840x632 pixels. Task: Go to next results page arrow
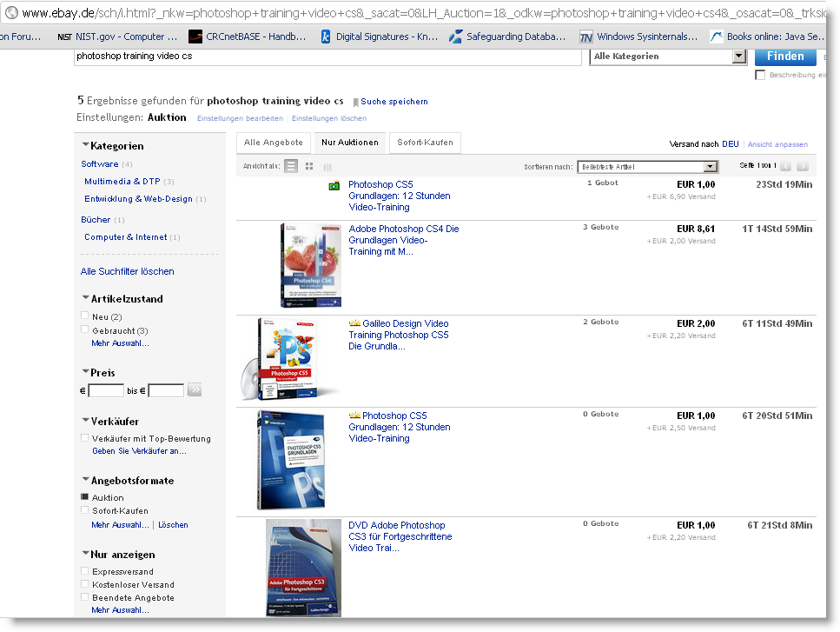803,166
